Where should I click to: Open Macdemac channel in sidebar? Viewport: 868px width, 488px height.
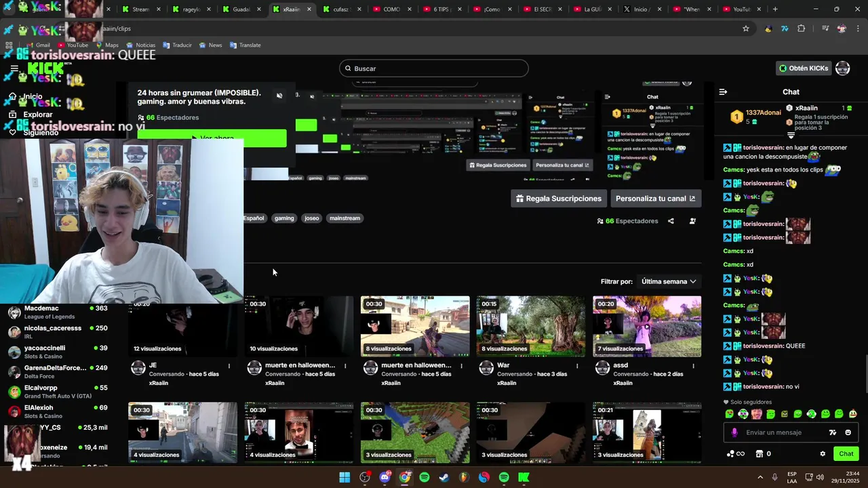pos(58,312)
